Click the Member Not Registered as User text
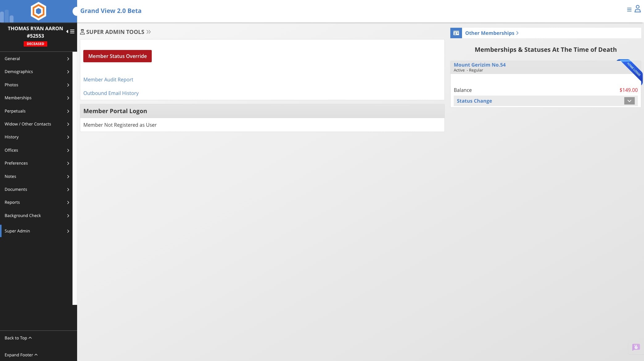This screenshot has height=361, width=644. 120,125
